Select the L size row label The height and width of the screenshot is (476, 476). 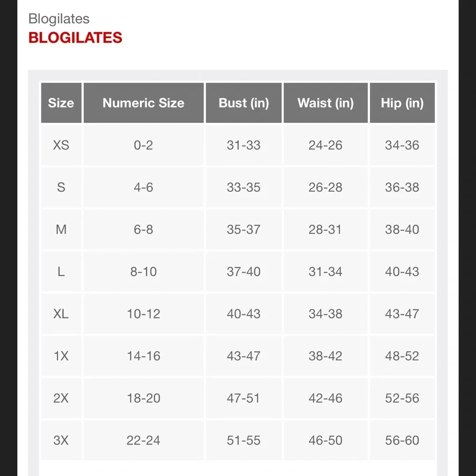61,272
